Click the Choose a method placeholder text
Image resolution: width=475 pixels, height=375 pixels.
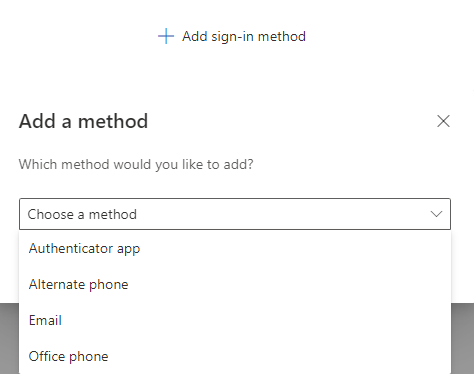82,214
